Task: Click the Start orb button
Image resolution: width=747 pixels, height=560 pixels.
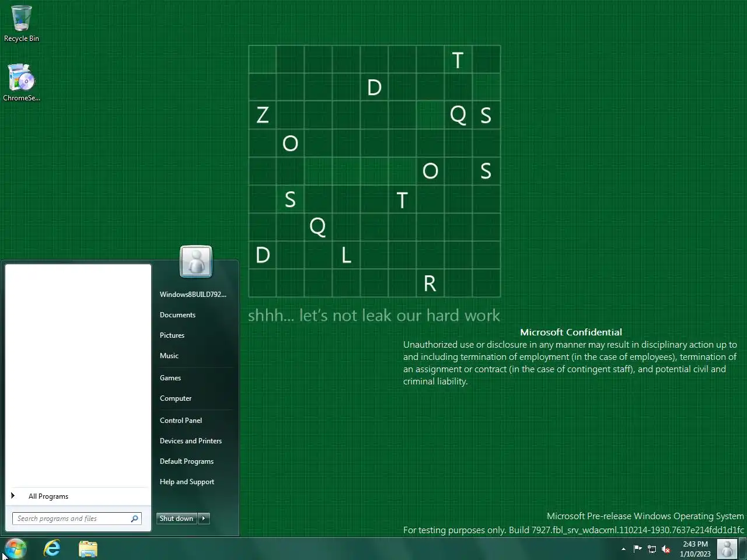Action: coord(15,549)
